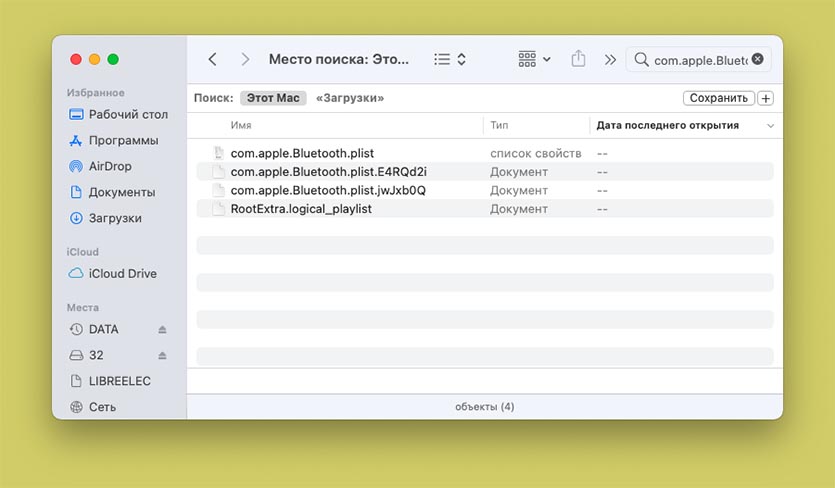Open iCloud Drive in the sidebar

click(122, 274)
